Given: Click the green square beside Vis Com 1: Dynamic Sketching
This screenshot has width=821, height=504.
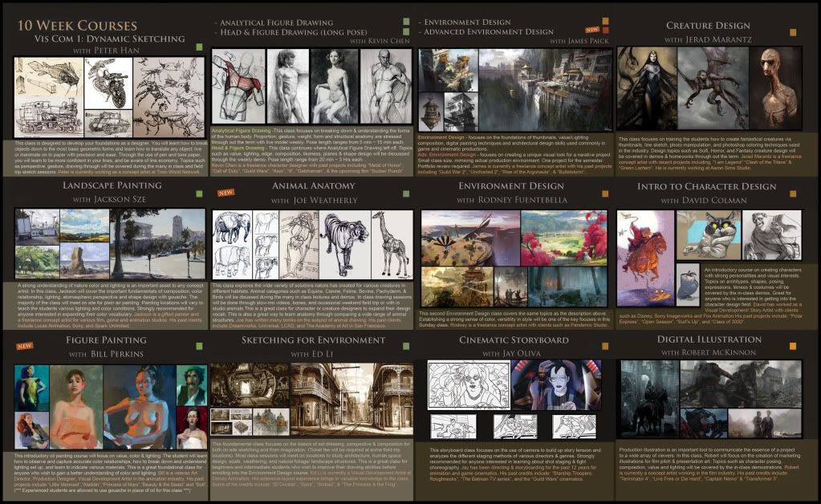Looking at the screenshot, I should (199, 47).
